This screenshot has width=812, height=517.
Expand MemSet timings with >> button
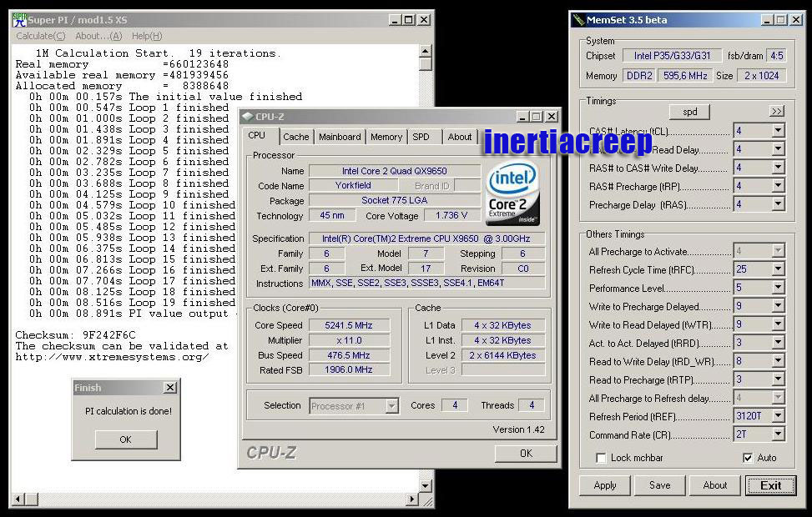pos(777,111)
